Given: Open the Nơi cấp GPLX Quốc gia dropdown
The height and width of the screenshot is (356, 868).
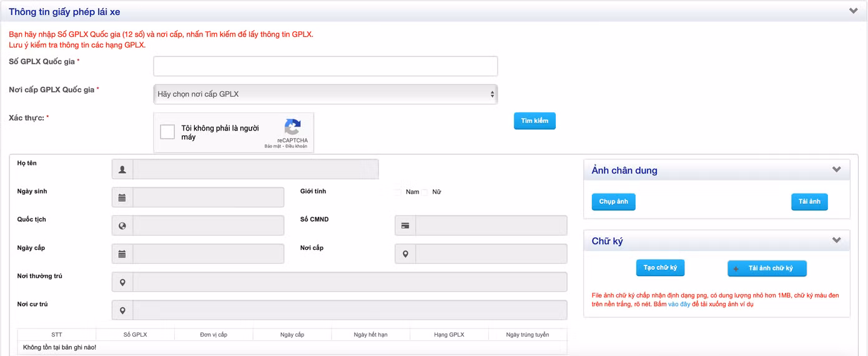Looking at the screenshot, I should [x=325, y=94].
